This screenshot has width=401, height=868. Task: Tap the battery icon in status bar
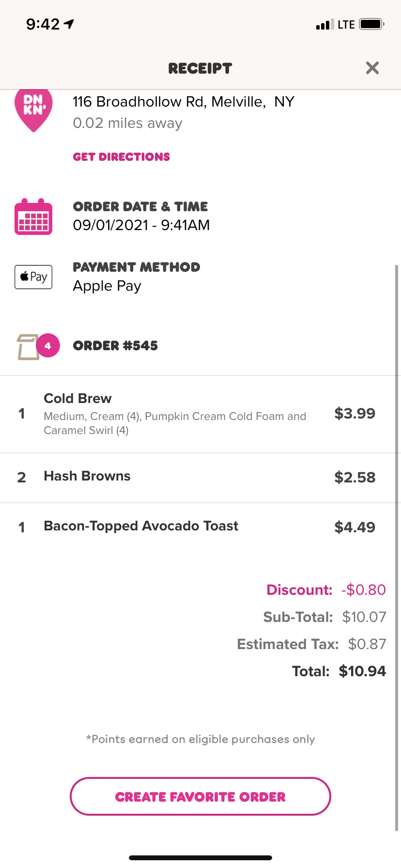pos(371,24)
